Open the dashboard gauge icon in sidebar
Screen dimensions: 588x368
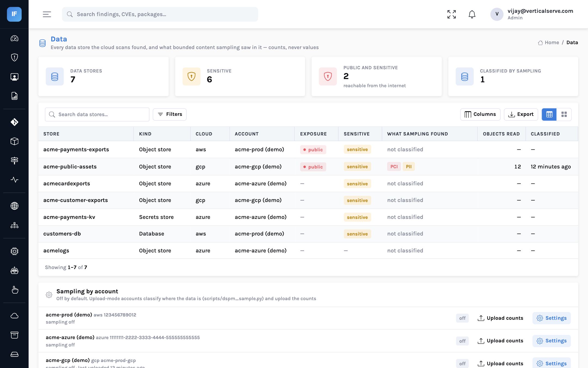point(14,38)
